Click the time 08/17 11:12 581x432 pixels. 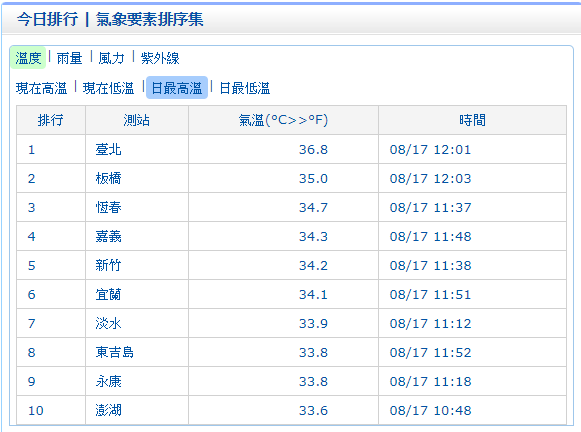point(430,323)
